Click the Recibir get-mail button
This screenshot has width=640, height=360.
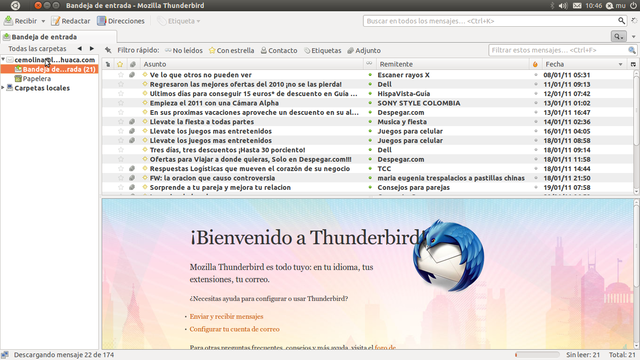20,21
